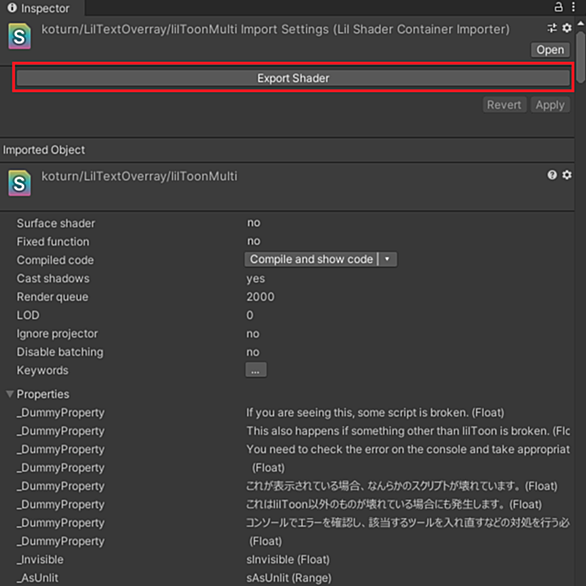Select Surface shader label
Image resolution: width=586 pixels, height=586 pixels.
coord(56,223)
